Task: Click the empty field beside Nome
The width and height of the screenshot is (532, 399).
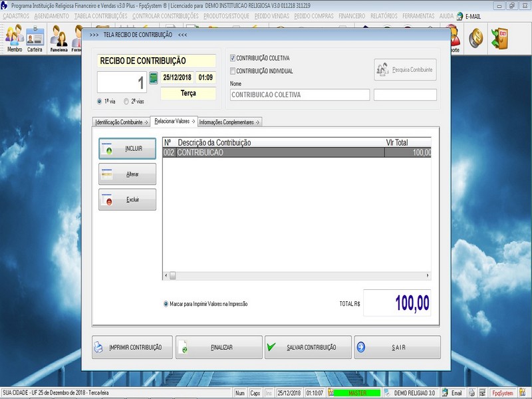Action: point(405,95)
